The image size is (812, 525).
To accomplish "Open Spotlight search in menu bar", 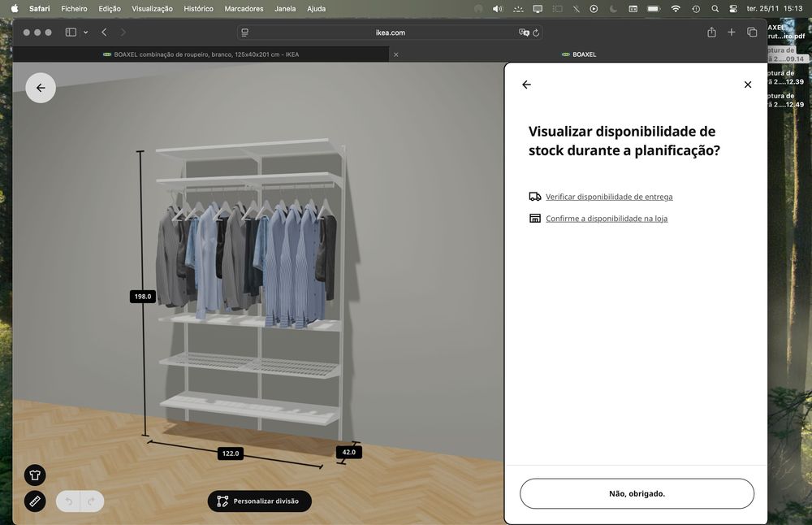I will 715,8.
